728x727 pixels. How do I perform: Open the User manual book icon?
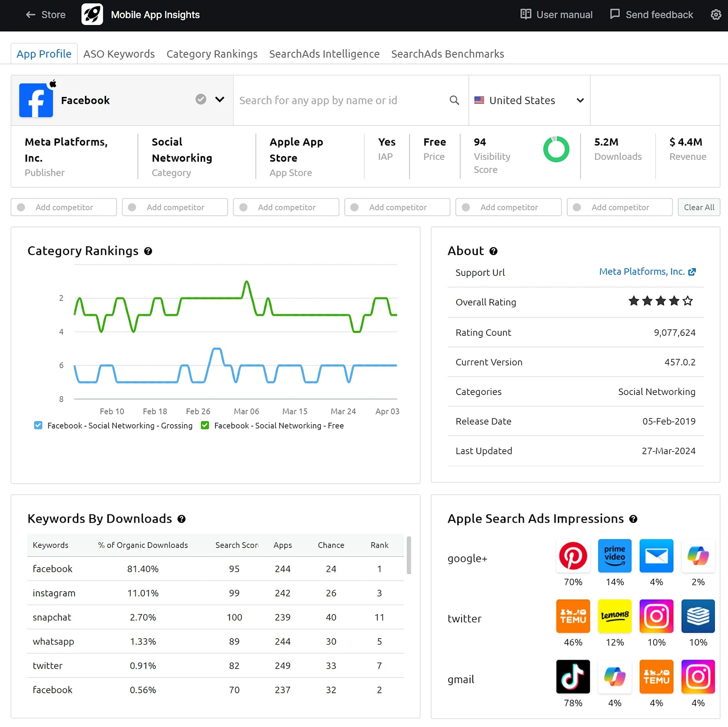click(x=526, y=14)
